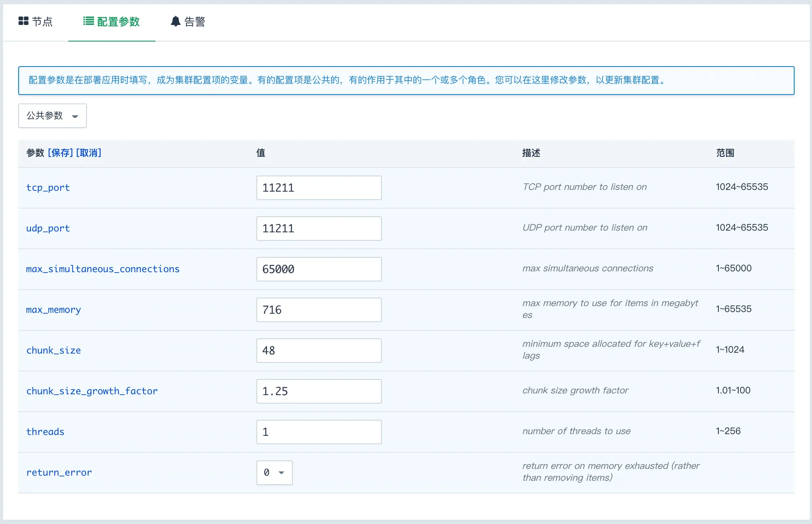Click the range 1~65000 cell

click(734, 268)
